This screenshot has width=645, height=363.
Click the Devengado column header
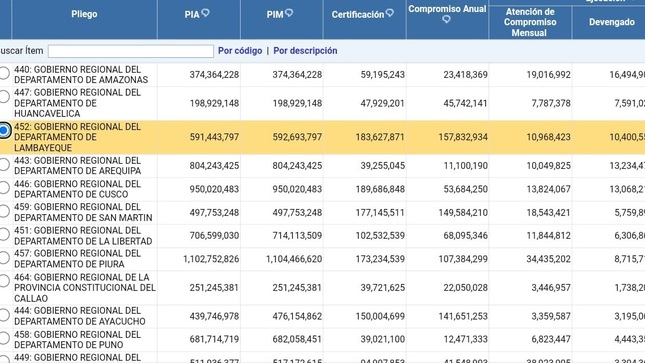point(611,22)
